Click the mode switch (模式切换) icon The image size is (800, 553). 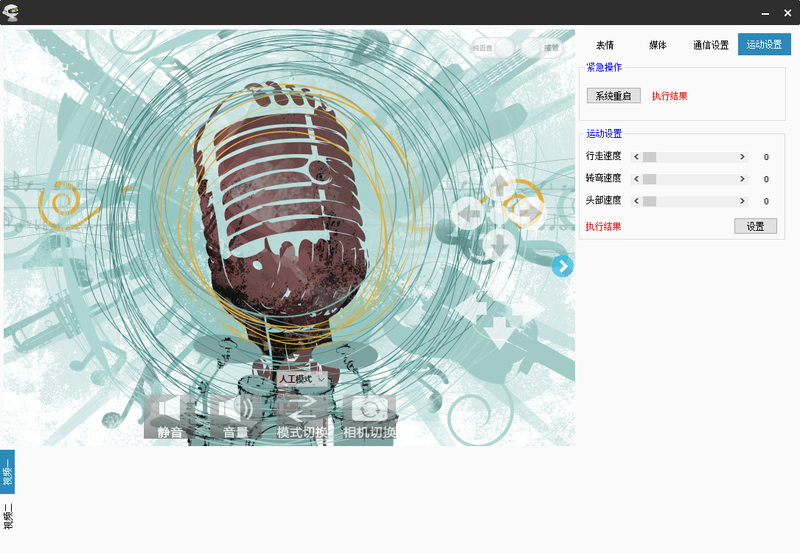[303, 417]
